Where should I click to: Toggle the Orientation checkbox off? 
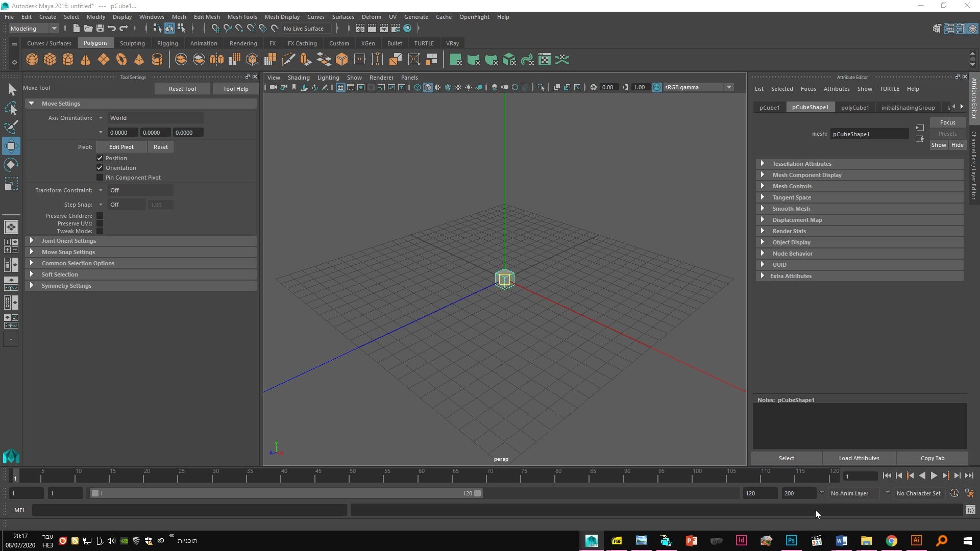[x=100, y=168]
